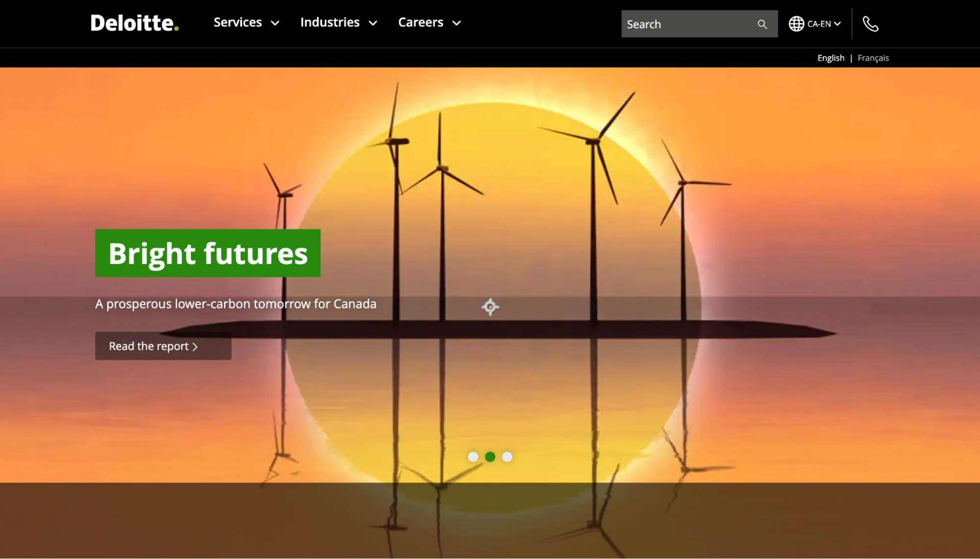This screenshot has height=559, width=980.
Task: Click the phone contact icon
Action: point(871,24)
